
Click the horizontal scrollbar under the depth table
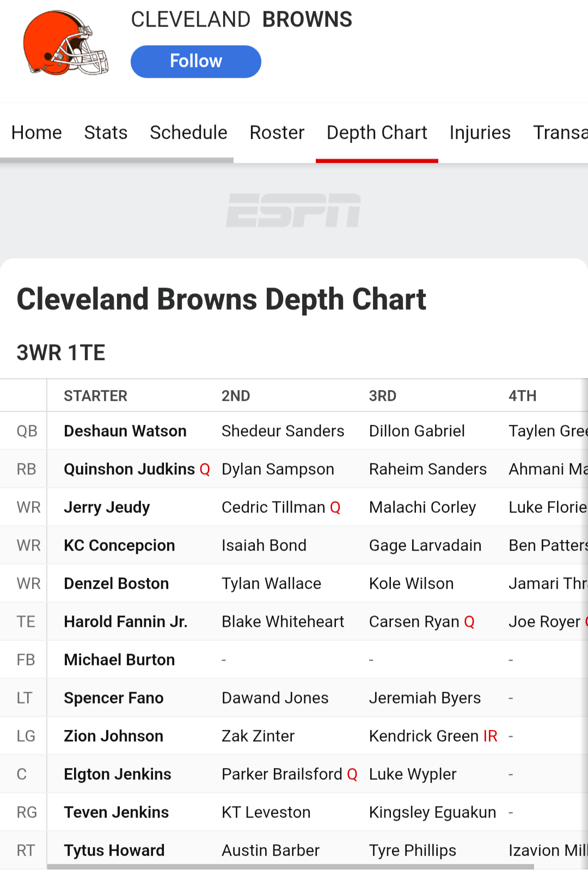pyautogui.click(x=290, y=866)
